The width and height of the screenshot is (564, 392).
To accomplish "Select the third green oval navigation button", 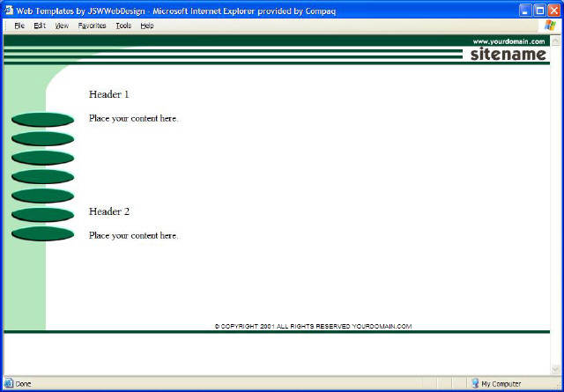I will coord(42,158).
